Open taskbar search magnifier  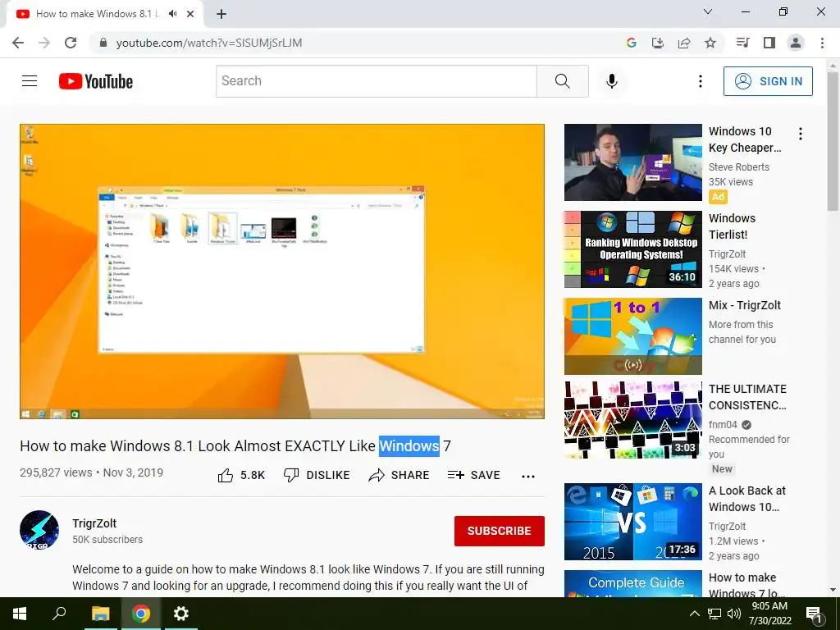[59, 614]
